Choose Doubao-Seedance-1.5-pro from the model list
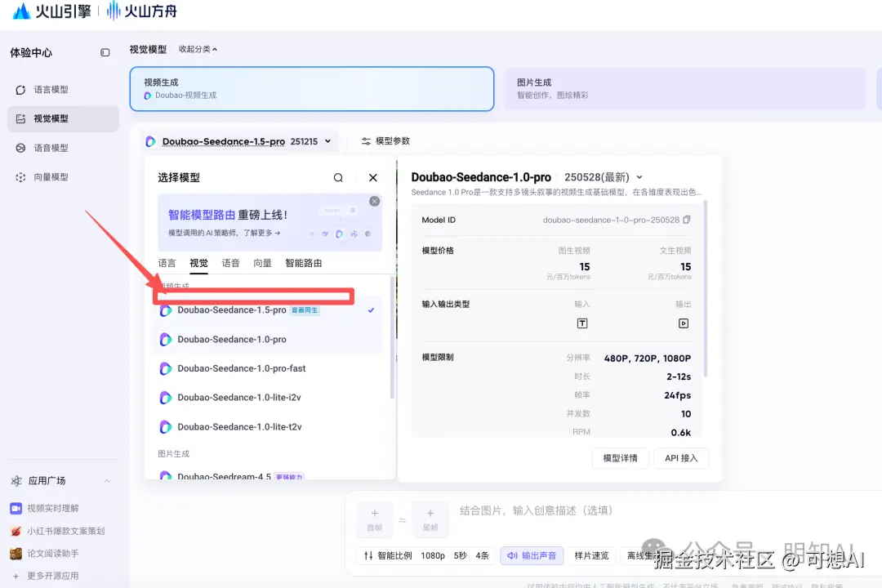882x588 pixels. coord(267,310)
